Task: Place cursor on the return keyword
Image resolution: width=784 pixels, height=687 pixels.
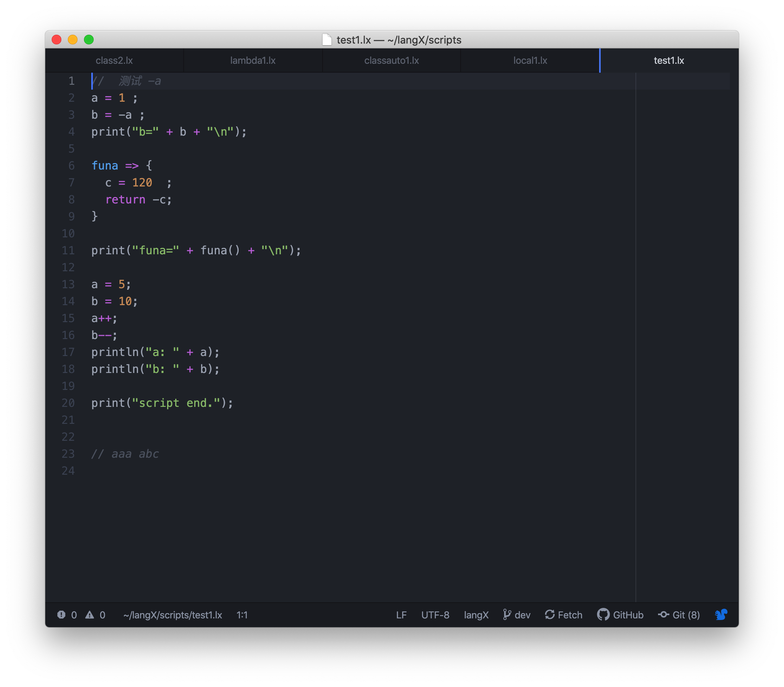Action: pyautogui.click(x=125, y=199)
